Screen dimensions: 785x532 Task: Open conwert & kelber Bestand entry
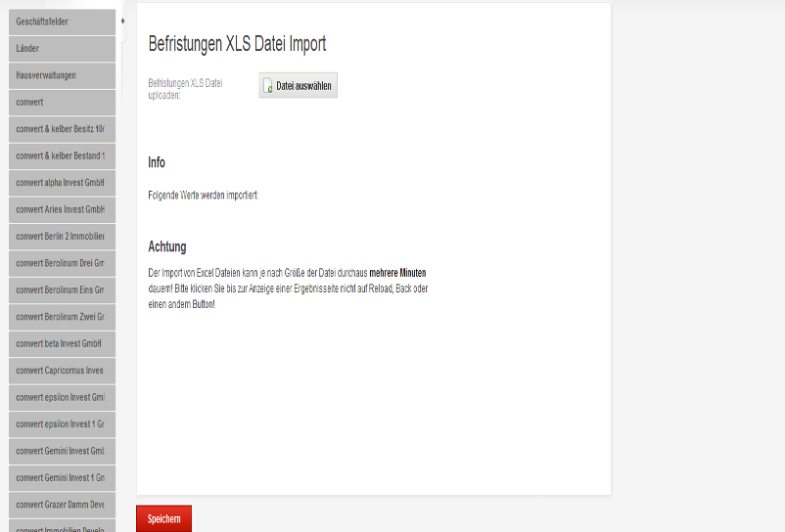tap(62, 156)
